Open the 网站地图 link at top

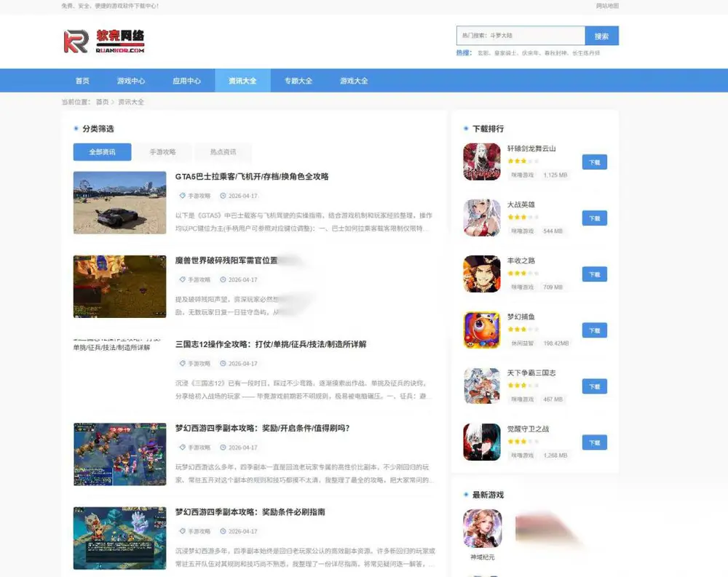click(x=607, y=6)
